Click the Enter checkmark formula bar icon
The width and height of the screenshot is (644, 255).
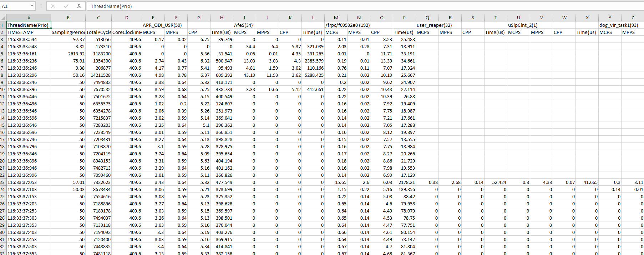(x=66, y=6)
